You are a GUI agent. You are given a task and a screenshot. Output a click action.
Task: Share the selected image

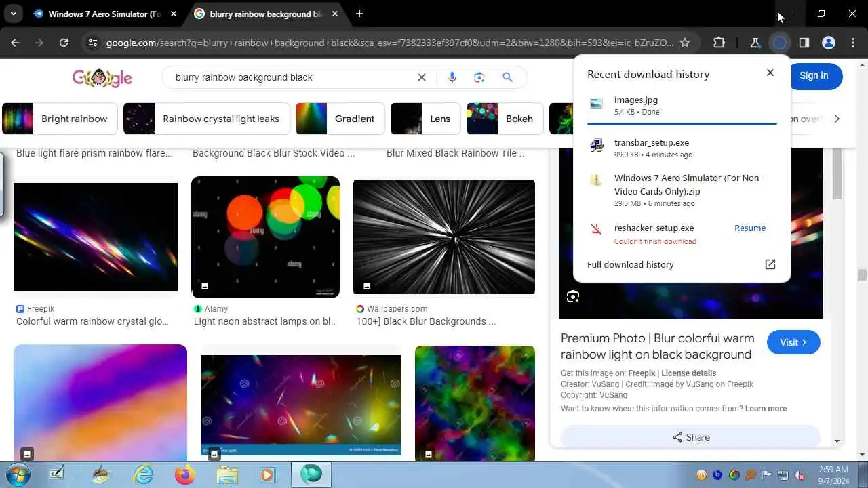click(x=690, y=437)
